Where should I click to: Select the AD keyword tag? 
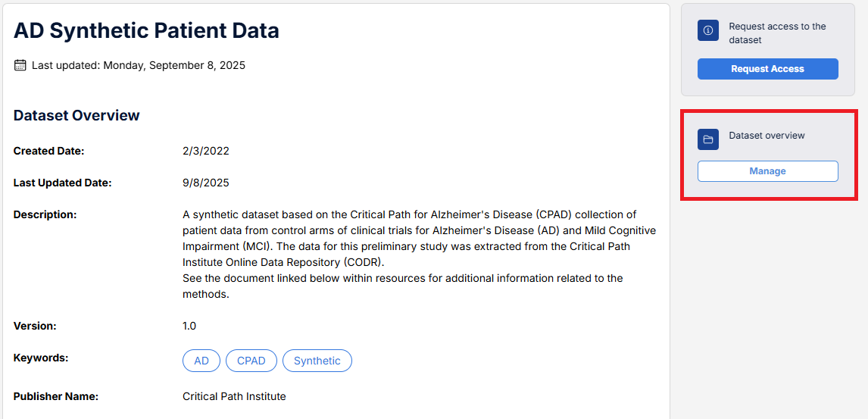coord(201,361)
